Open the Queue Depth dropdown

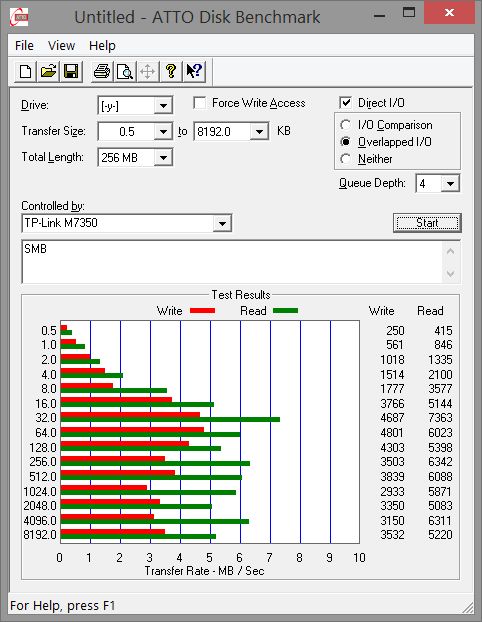[450, 184]
